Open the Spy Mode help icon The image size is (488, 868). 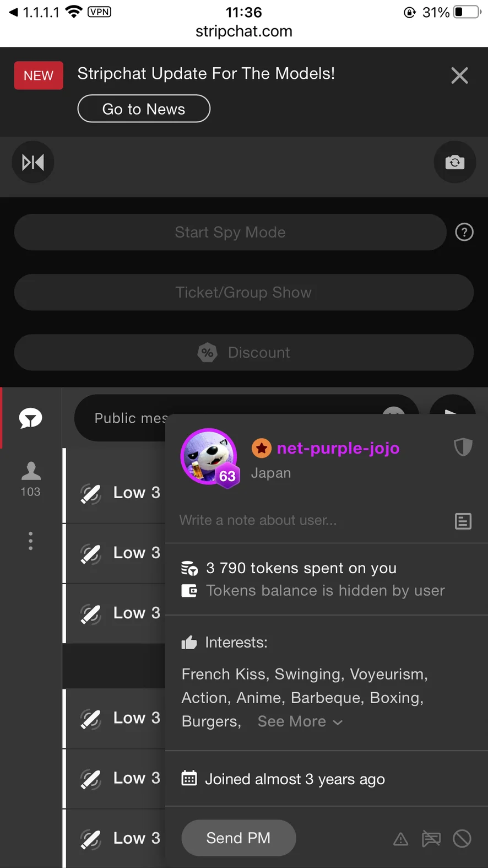[x=464, y=233]
